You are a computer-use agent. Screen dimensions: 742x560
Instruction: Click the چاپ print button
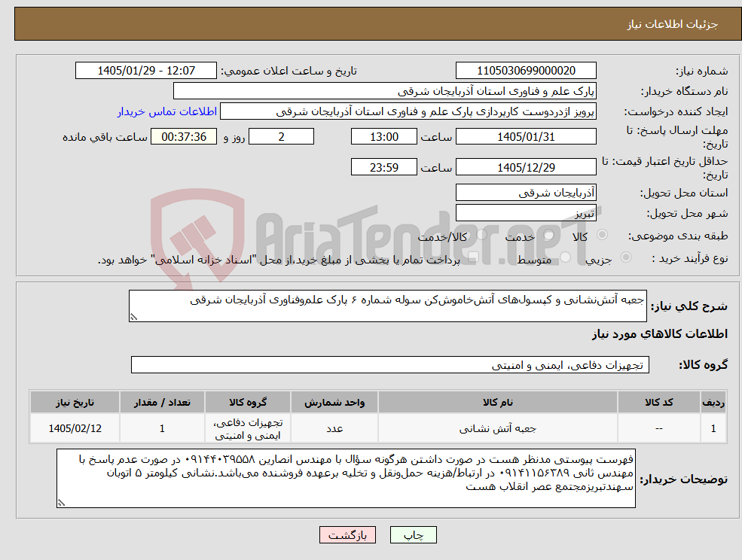point(413,535)
